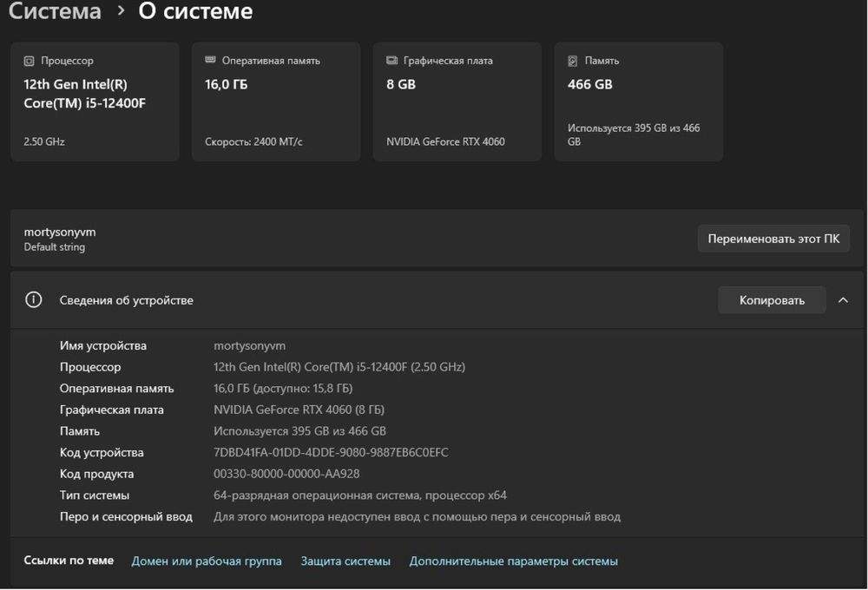Click the О системе breadcrumb title

click(x=195, y=11)
